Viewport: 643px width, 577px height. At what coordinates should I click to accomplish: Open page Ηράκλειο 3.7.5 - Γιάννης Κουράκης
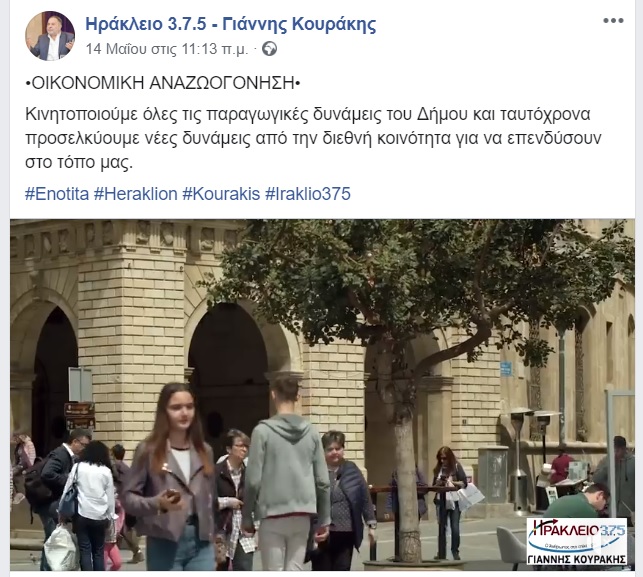pyautogui.click(x=230, y=24)
